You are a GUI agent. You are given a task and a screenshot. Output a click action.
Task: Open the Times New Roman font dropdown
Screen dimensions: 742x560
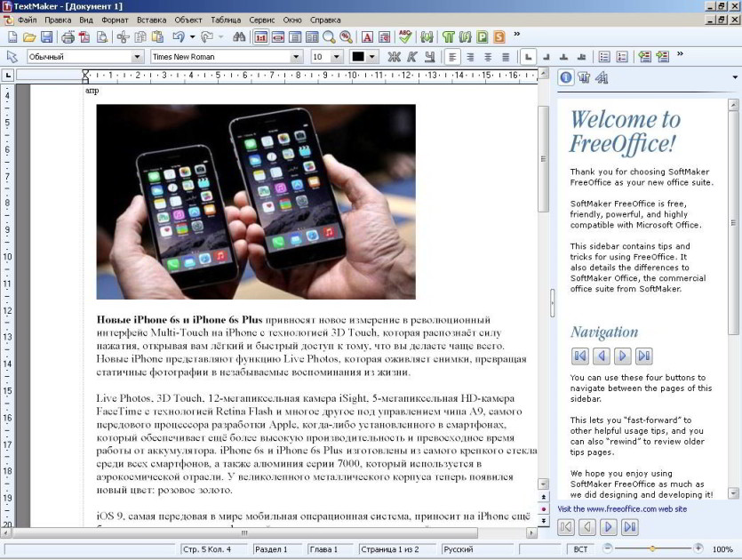click(296, 57)
